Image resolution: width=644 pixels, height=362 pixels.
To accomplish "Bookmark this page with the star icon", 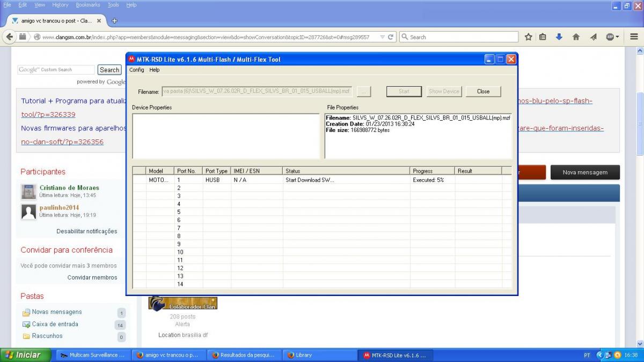I will click(529, 37).
